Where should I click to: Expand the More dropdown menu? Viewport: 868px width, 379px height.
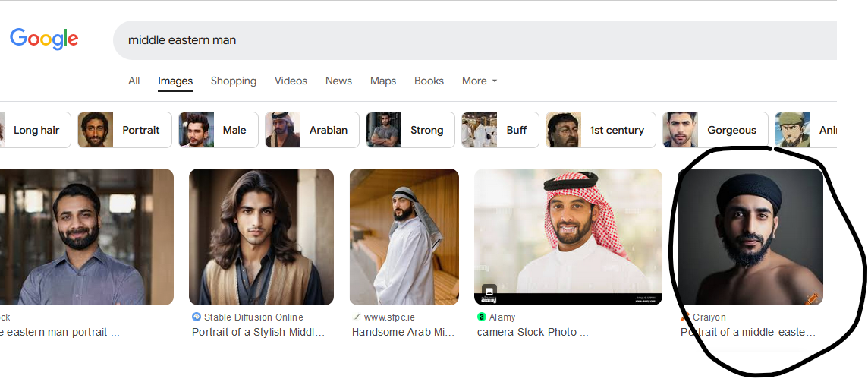480,81
